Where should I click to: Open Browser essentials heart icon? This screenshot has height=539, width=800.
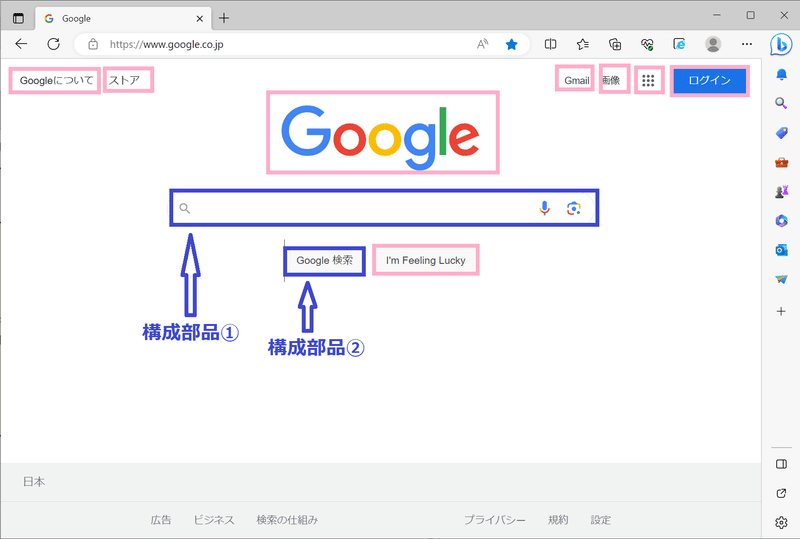pyautogui.click(x=647, y=44)
